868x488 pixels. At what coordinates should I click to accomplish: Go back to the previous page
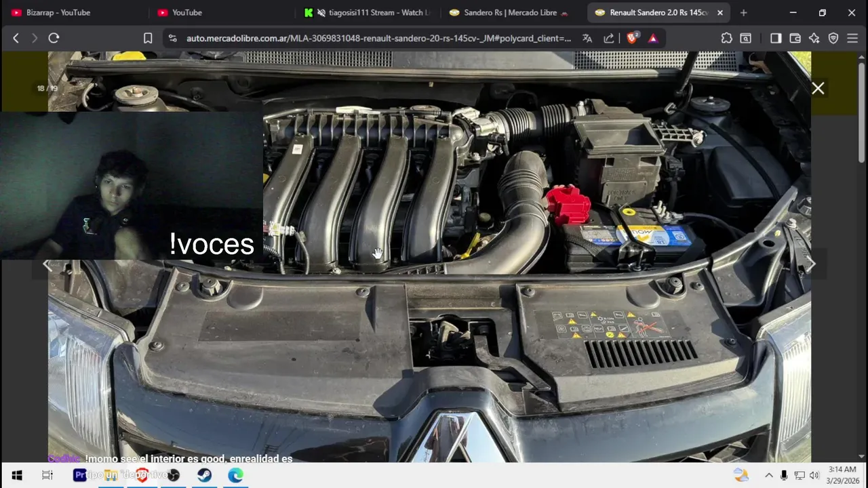click(16, 39)
